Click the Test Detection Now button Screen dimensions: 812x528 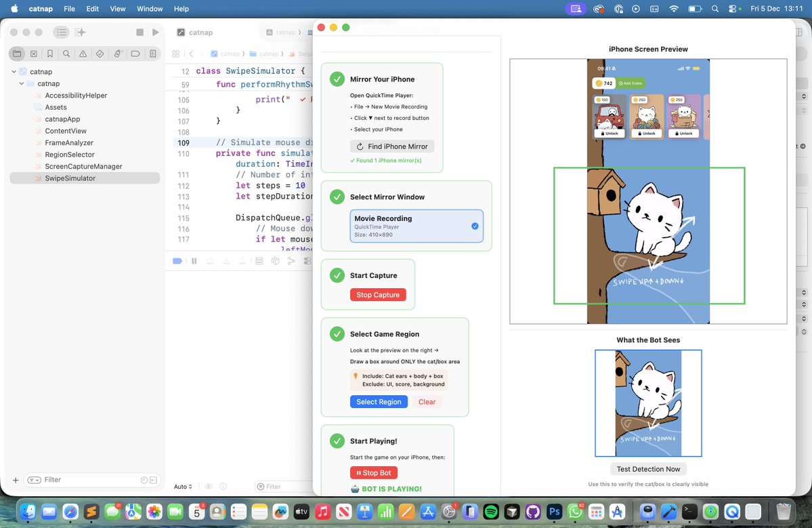point(648,469)
